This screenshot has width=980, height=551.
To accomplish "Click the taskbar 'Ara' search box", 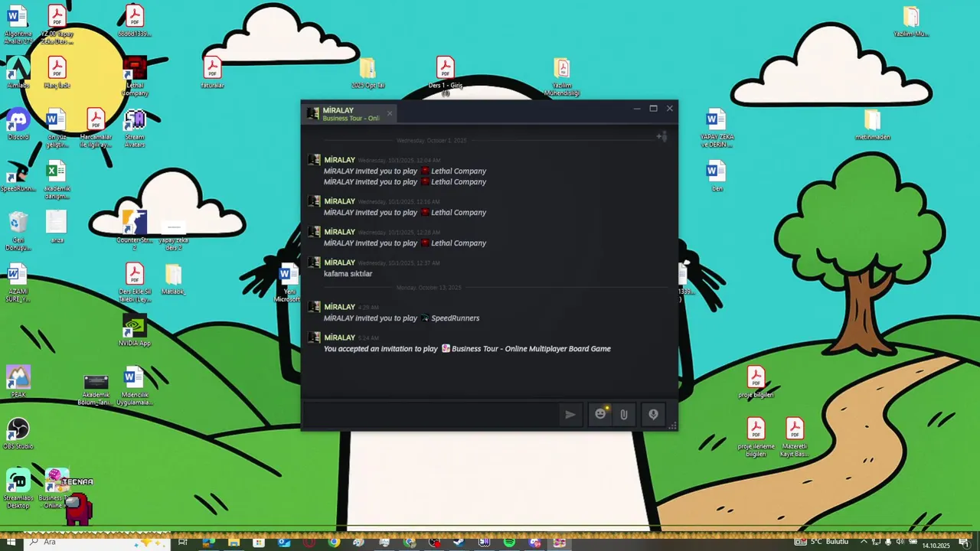I will coord(98,542).
